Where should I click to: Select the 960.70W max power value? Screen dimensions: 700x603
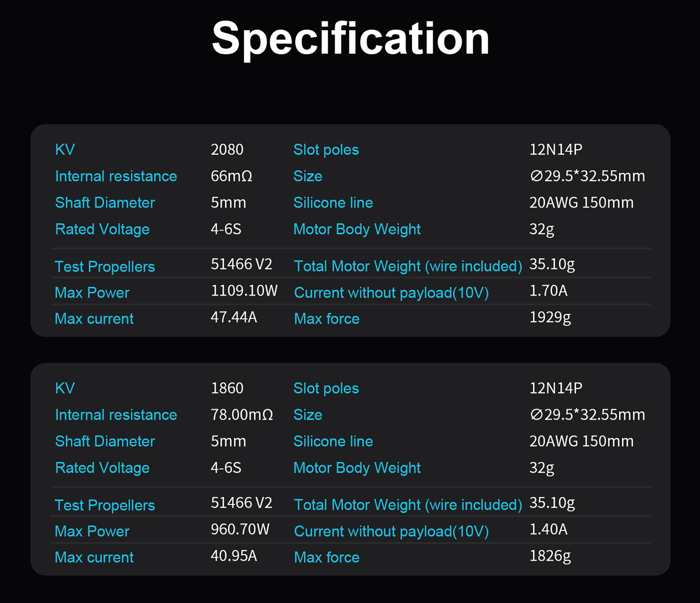pyautogui.click(x=240, y=529)
